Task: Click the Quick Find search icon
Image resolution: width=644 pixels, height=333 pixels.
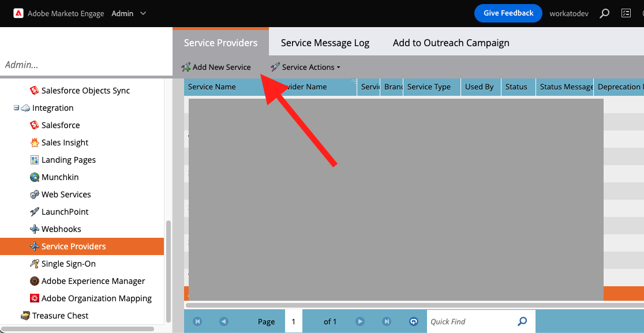Action: coord(522,321)
